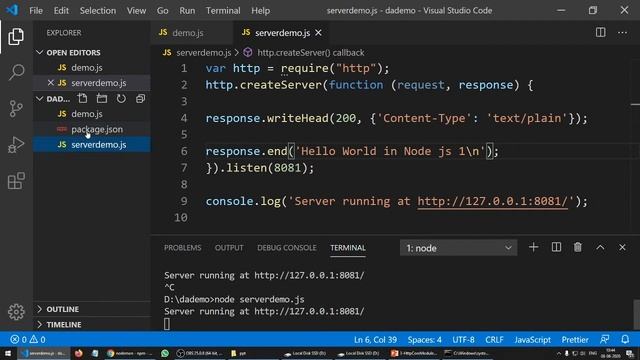Open demo.js in the DADEMO folder
Screen dimensions: 640x360
[x=92, y=114]
